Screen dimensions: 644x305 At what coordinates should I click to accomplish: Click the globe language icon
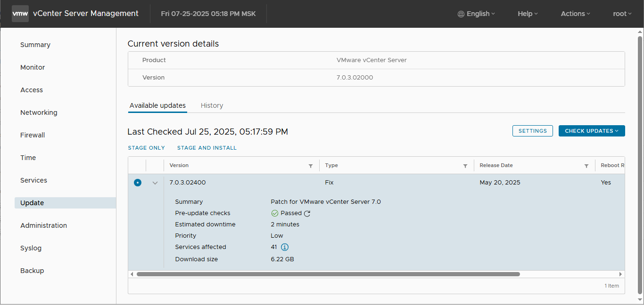[461, 14]
